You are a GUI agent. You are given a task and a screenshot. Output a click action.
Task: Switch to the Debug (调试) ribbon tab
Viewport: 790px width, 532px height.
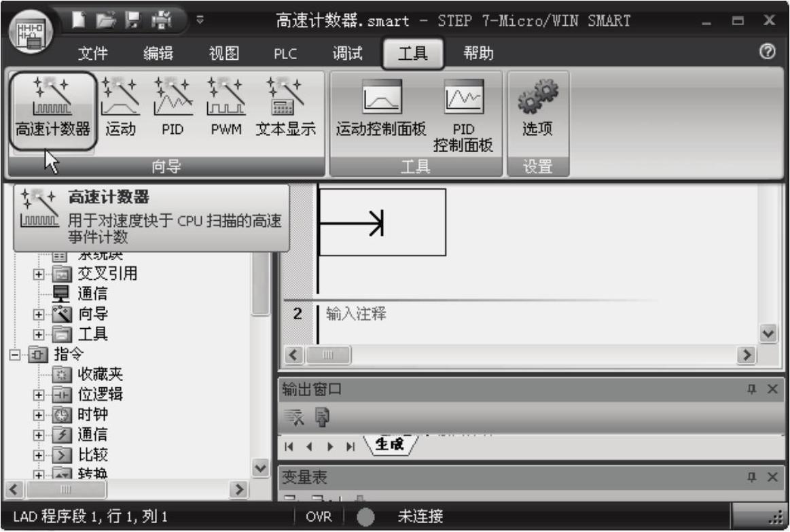click(348, 53)
